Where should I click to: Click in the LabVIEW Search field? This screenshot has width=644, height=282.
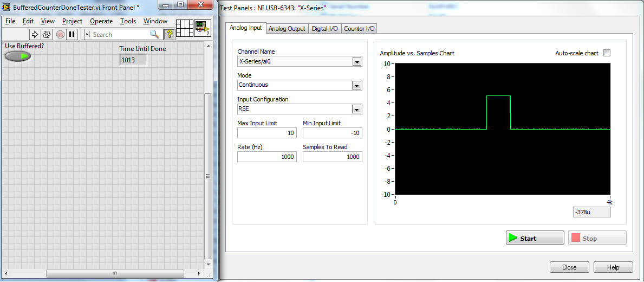click(120, 35)
